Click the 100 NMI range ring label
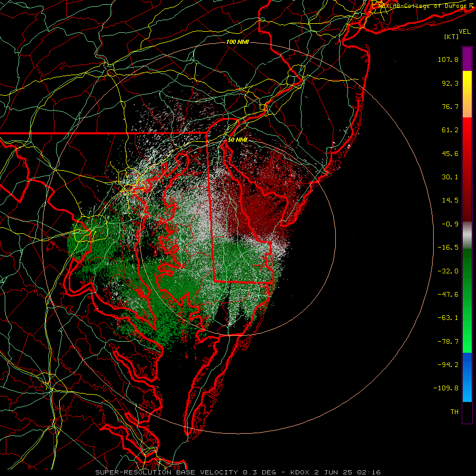The image size is (476, 476). pyautogui.click(x=237, y=42)
